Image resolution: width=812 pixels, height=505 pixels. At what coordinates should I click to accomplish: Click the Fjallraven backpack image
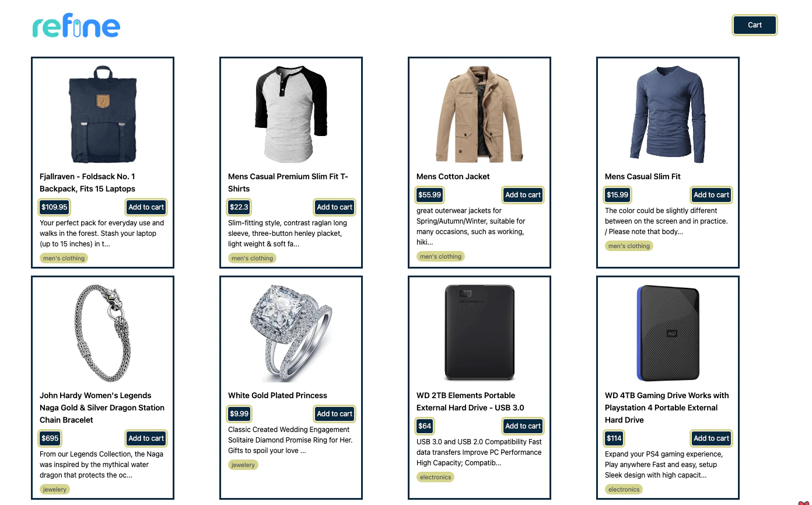(103, 114)
